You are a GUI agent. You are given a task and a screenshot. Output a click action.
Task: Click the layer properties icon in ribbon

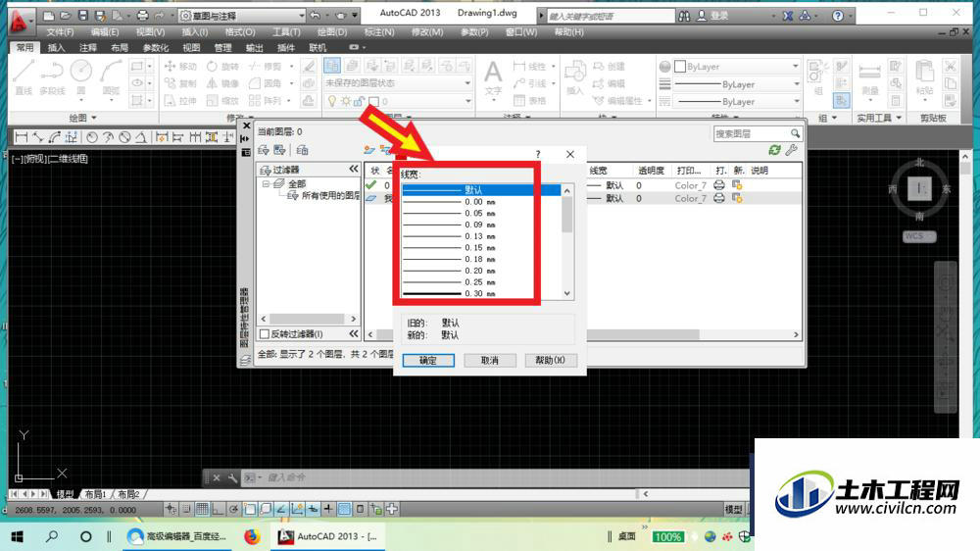point(332,66)
